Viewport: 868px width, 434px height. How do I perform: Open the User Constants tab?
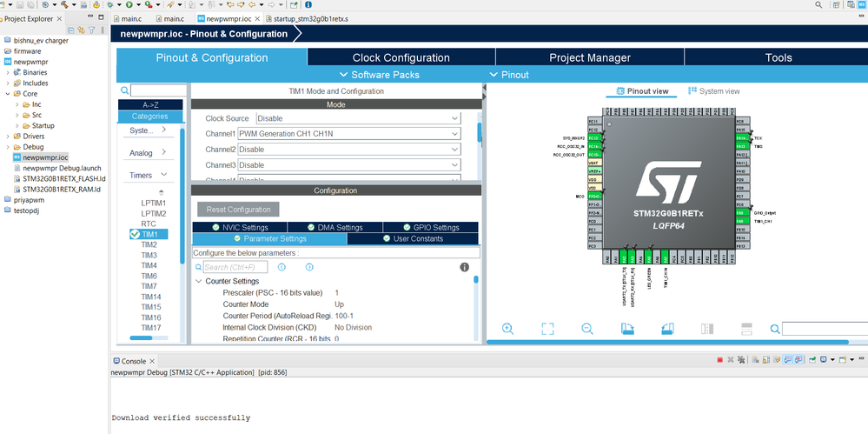coord(413,238)
